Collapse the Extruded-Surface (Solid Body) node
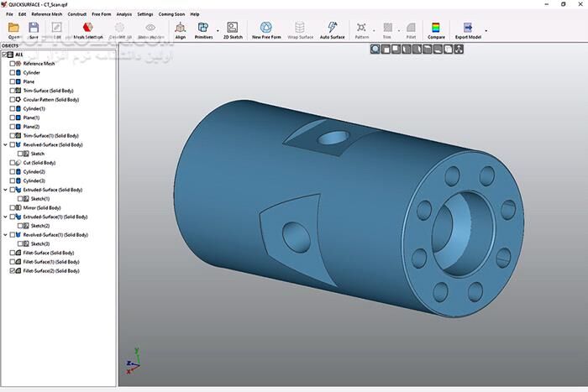The height and width of the screenshot is (392, 588). (5, 190)
